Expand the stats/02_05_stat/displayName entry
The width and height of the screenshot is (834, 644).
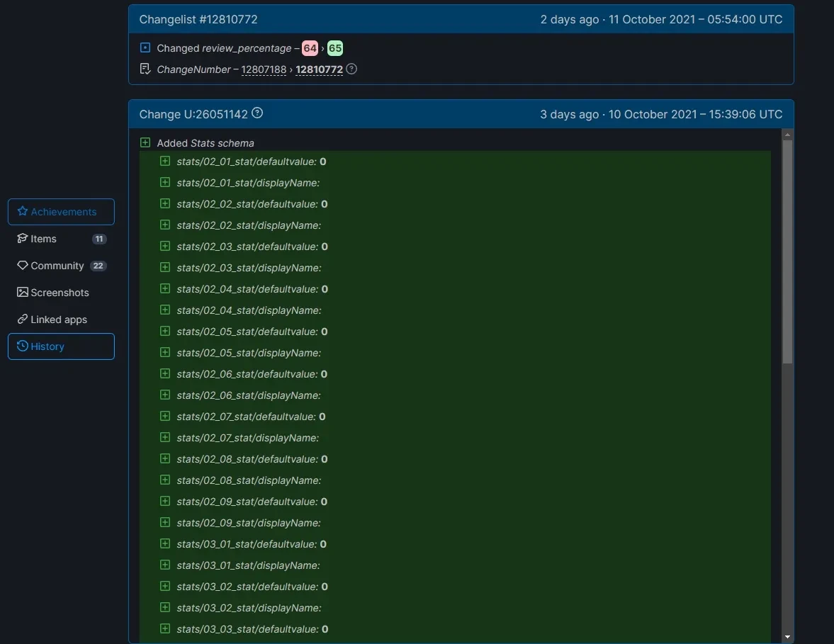tap(165, 353)
